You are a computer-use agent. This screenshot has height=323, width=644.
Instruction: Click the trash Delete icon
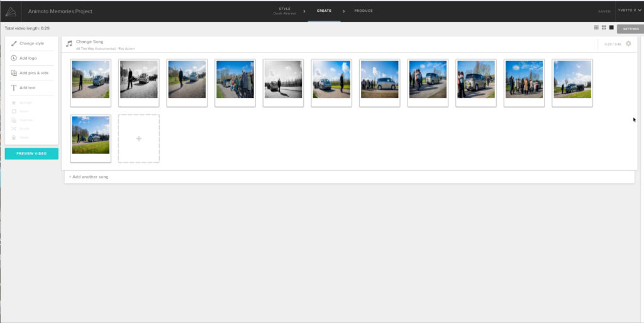pyautogui.click(x=14, y=138)
